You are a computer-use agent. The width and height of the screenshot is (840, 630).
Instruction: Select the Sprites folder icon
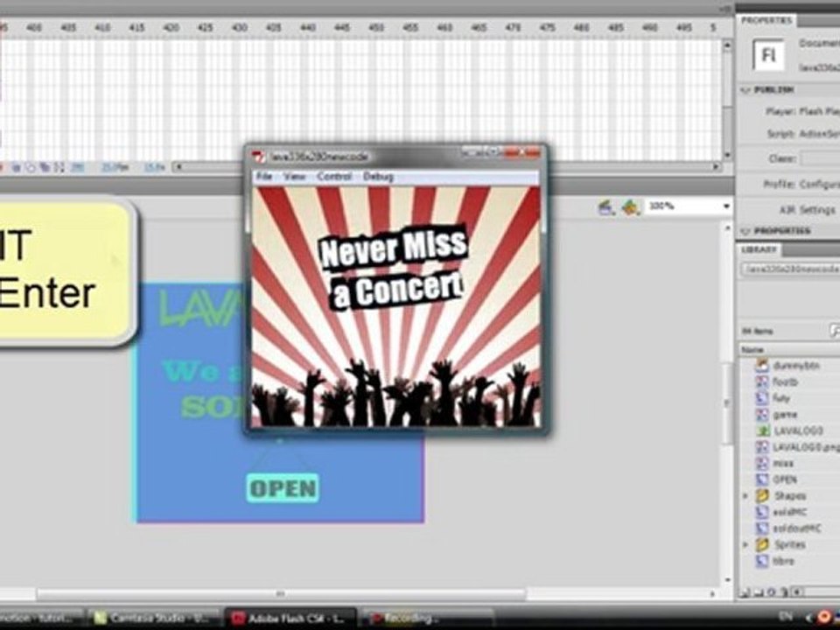(762, 545)
